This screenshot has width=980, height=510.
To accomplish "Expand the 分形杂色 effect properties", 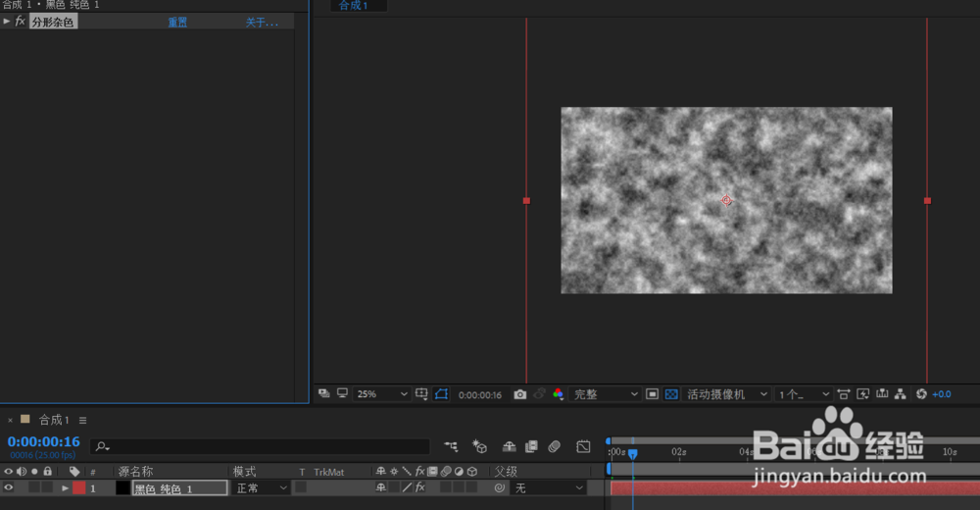I will coord(6,22).
